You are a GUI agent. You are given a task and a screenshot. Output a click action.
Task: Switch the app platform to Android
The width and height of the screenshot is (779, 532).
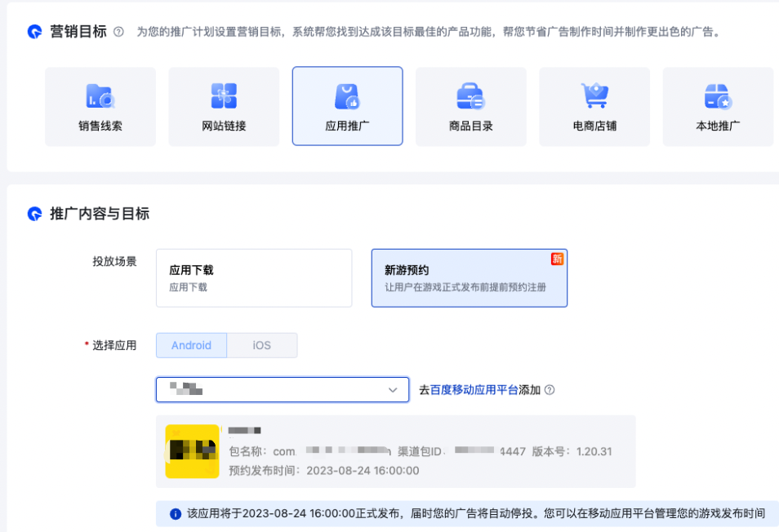click(191, 345)
